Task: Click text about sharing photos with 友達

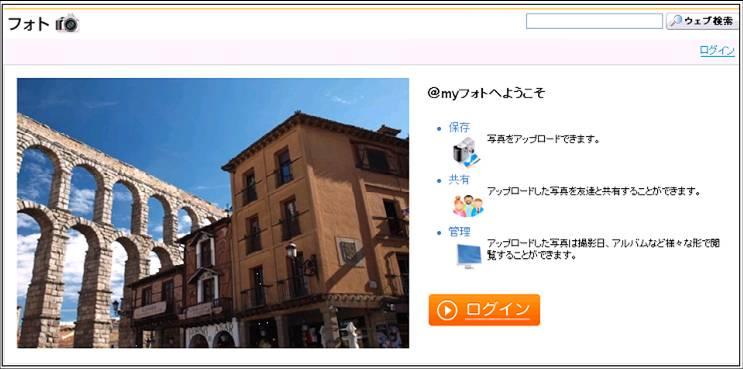Action: coord(594,192)
